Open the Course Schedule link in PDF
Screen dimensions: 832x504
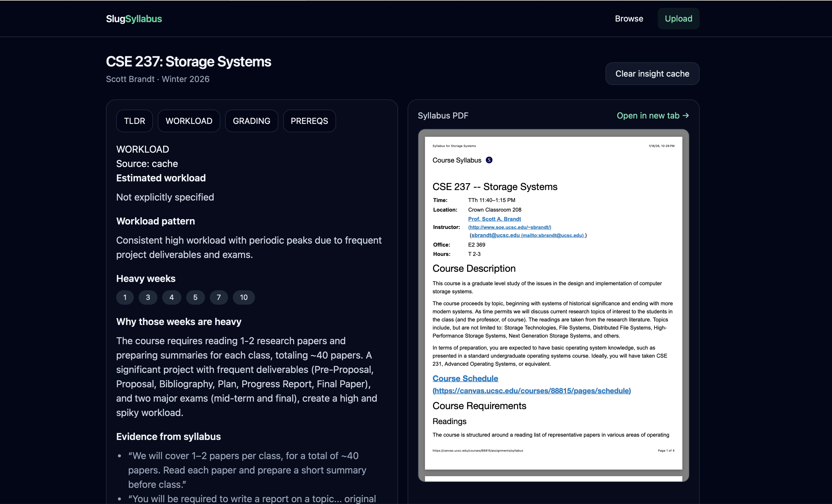click(465, 378)
